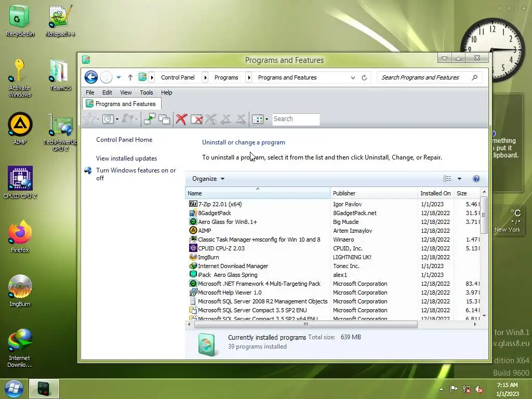Expand the Control Panel breadcrumb arrow
This screenshot has height=399, width=532.
point(205,77)
